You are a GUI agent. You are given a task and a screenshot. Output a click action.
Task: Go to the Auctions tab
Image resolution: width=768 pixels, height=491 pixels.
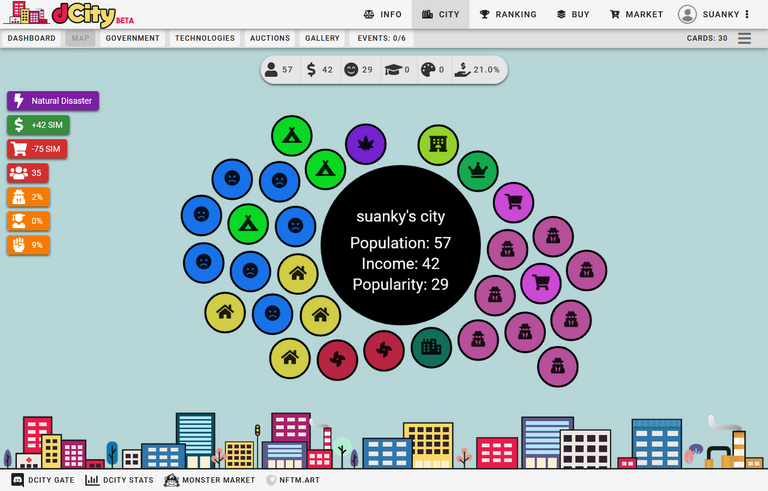click(270, 38)
